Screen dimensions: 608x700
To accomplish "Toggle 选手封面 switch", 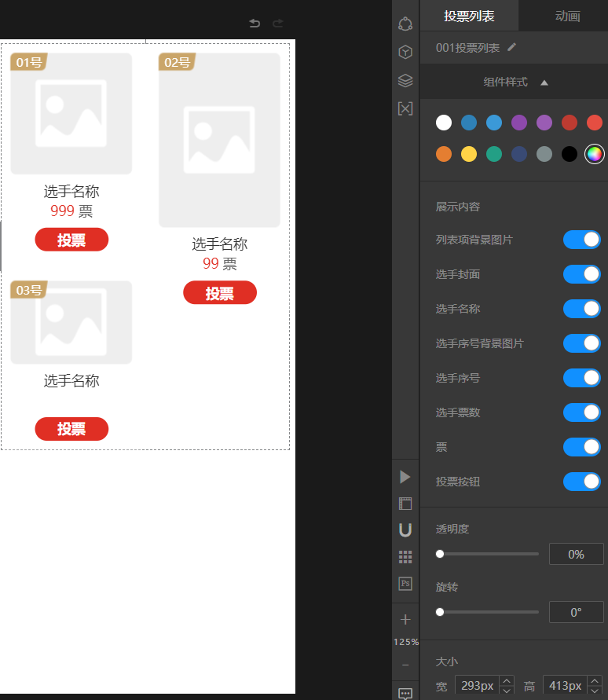I will point(581,274).
